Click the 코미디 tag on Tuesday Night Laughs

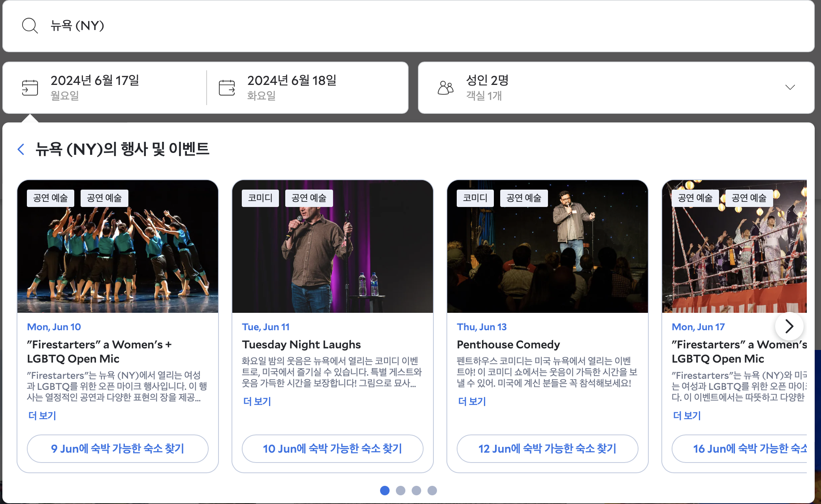click(x=260, y=198)
